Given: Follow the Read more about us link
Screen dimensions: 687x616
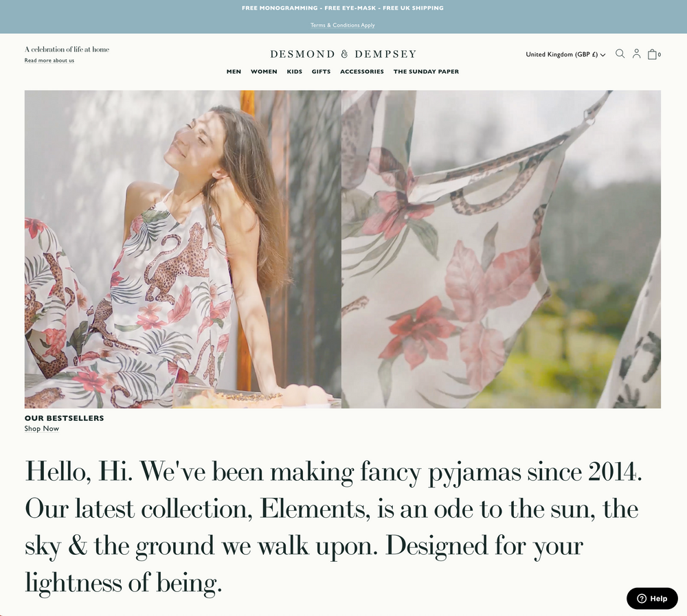Looking at the screenshot, I should [x=49, y=60].
